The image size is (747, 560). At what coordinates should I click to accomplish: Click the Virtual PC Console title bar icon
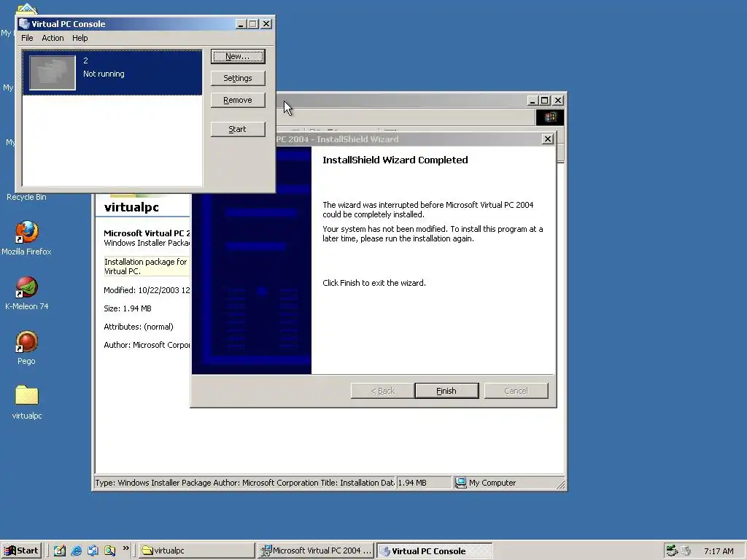coord(24,24)
